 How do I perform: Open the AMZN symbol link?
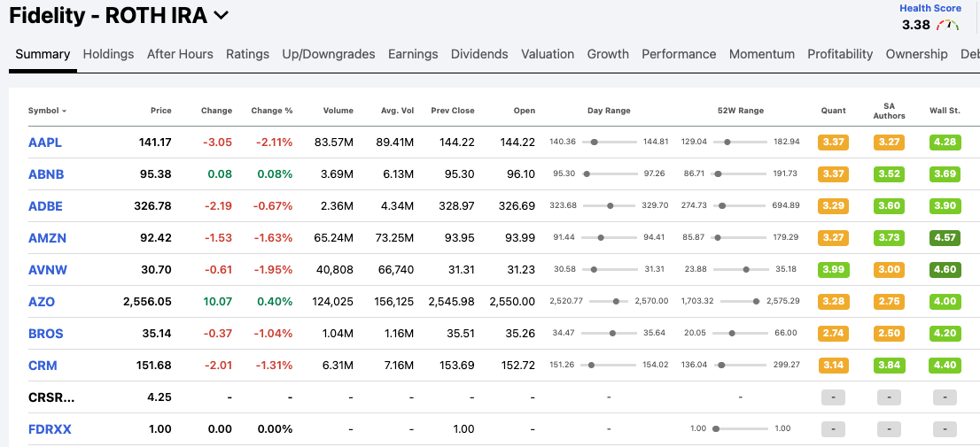click(48, 238)
